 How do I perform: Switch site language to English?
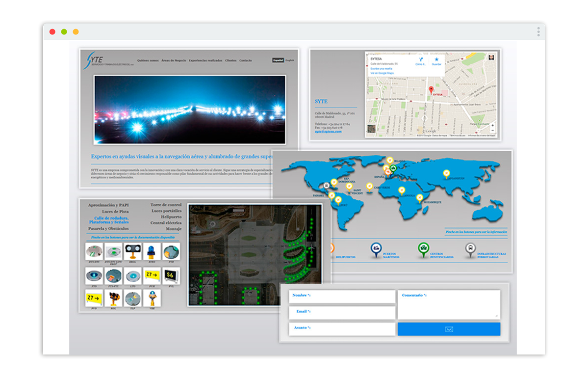pyautogui.click(x=290, y=60)
